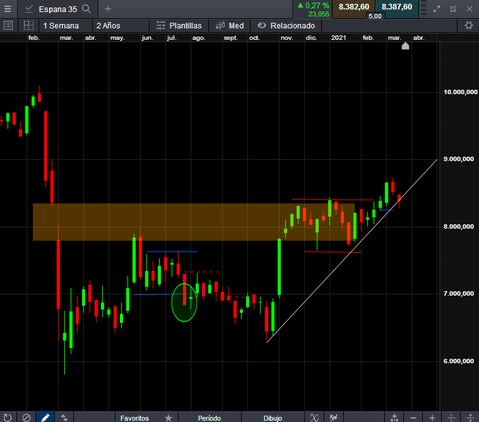Viewport: 479px width, 422px height.
Task: Select the four-panel grid layout icon
Action: click(28, 26)
